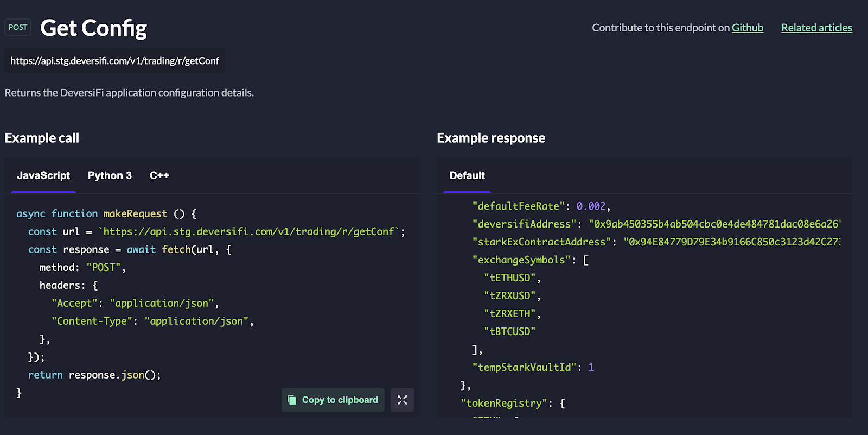Click the getConf URL string in the code
The width and height of the screenshot is (868, 435).
coord(249,231)
